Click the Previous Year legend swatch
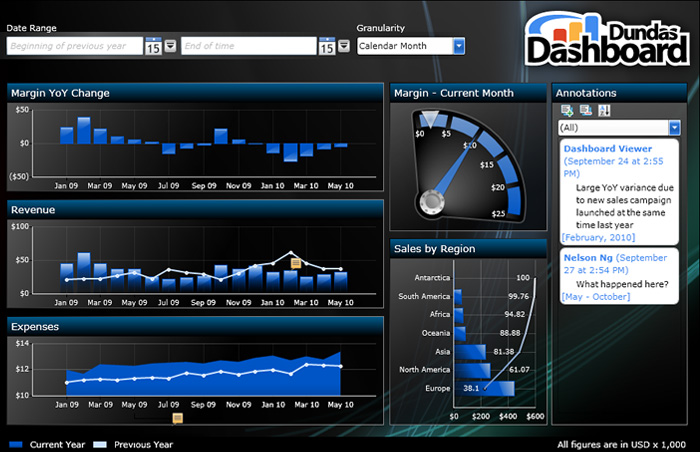Image resolution: width=700 pixels, height=452 pixels. [x=100, y=444]
